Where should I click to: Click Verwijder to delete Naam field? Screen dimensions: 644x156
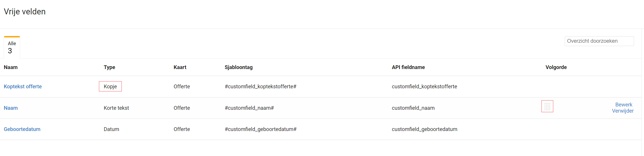[623, 111]
